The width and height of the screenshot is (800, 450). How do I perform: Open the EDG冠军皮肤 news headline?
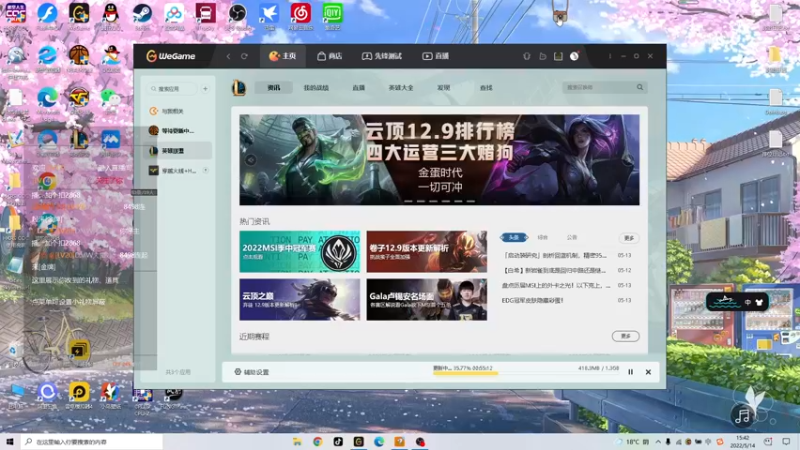click(x=532, y=301)
